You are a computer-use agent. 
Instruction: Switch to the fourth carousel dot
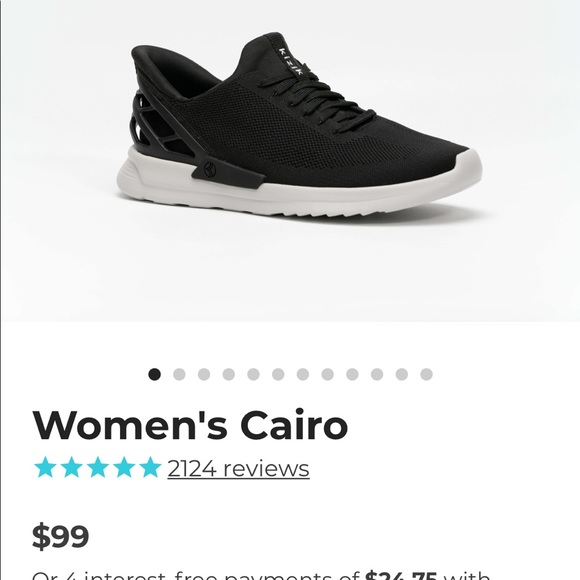coord(229,374)
